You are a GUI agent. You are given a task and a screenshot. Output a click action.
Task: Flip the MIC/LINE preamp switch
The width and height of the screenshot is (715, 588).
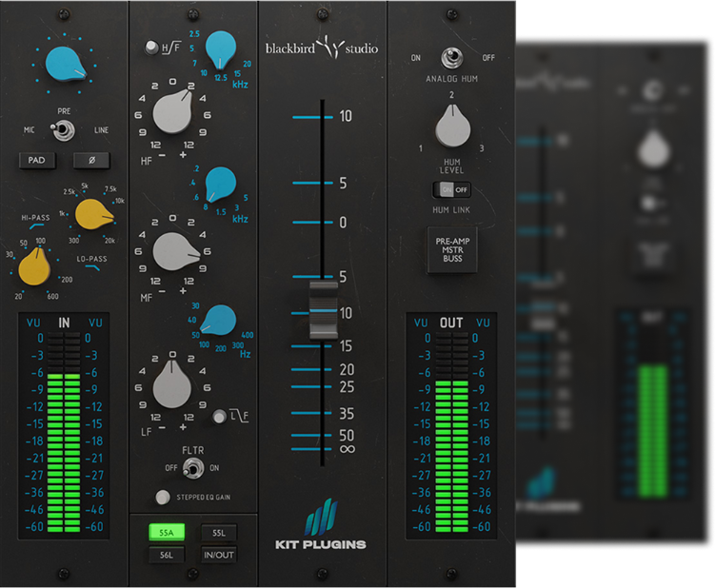click(64, 130)
